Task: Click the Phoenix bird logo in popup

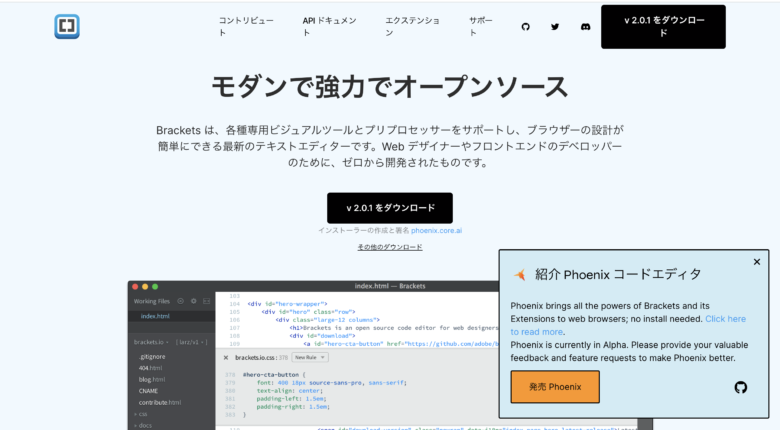Action: [520, 274]
